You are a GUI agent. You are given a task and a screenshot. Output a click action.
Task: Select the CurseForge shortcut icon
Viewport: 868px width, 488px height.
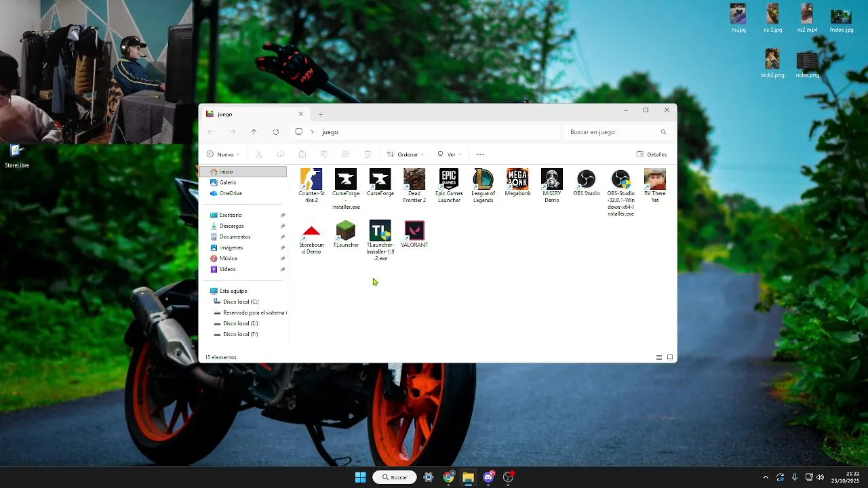pos(380,183)
